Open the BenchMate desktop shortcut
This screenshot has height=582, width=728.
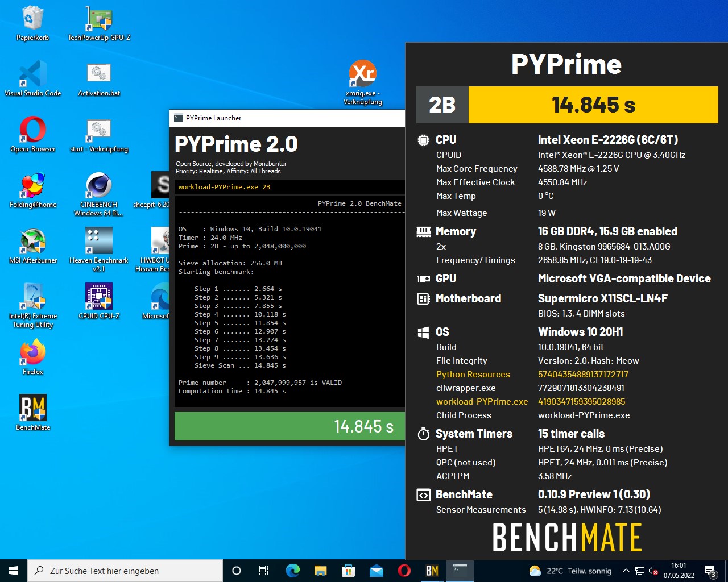(32, 413)
